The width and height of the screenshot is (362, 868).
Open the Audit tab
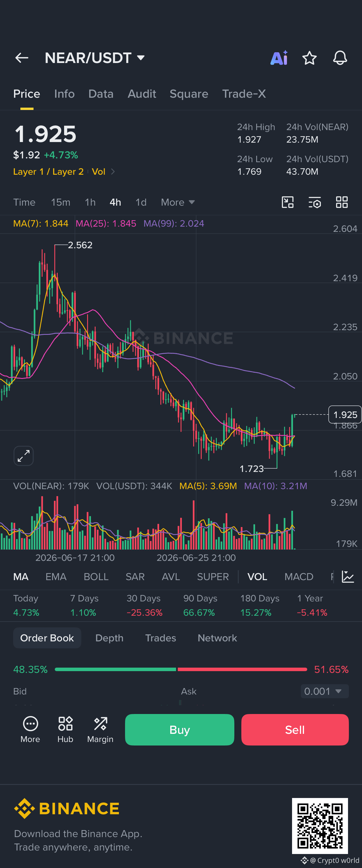point(142,94)
